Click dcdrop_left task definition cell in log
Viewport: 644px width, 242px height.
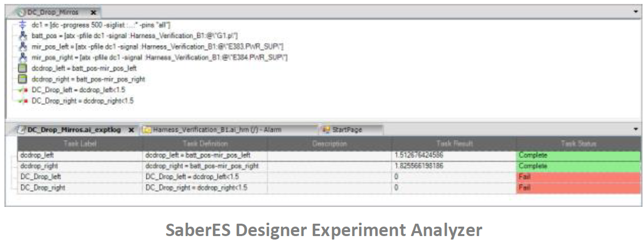205,155
